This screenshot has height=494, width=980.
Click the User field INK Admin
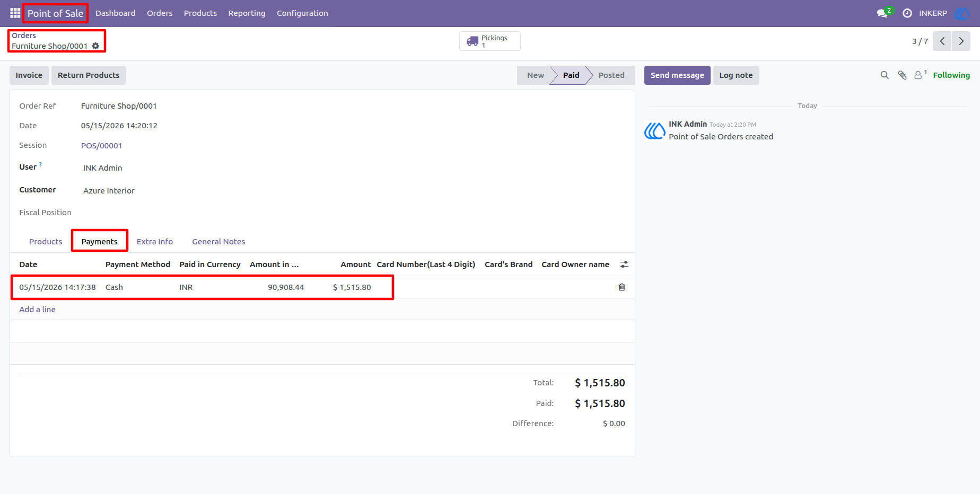click(102, 168)
